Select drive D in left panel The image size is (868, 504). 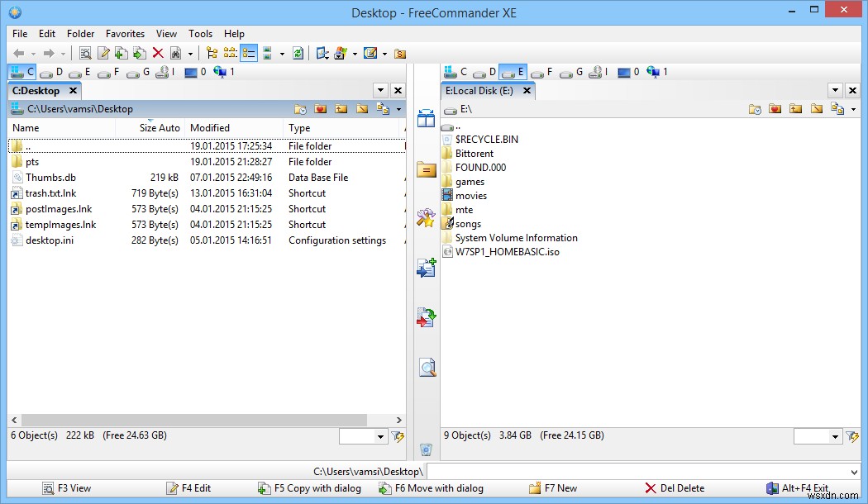(51, 72)
